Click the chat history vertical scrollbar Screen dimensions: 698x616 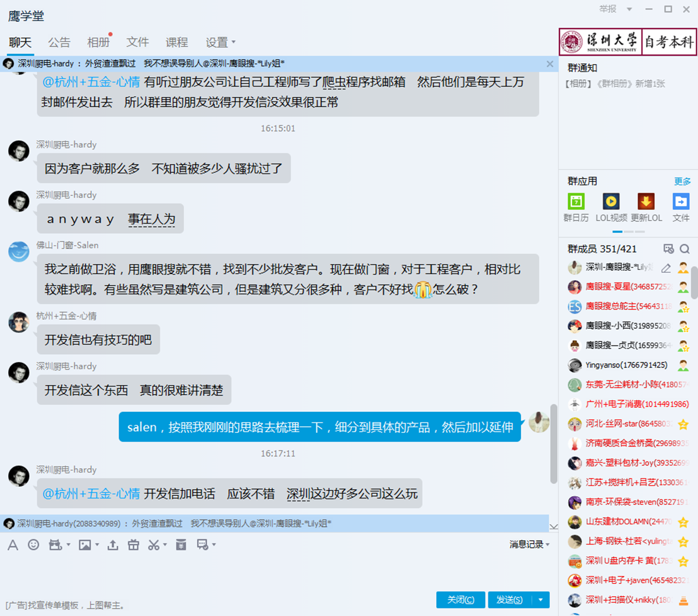click(x=553, y=442)
